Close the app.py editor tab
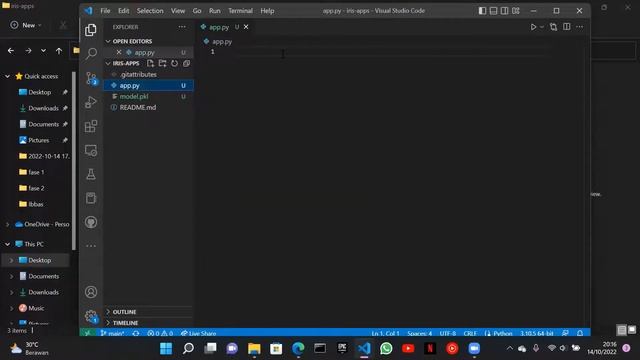This screenshot has width=640, height=360. pos(246,27)
